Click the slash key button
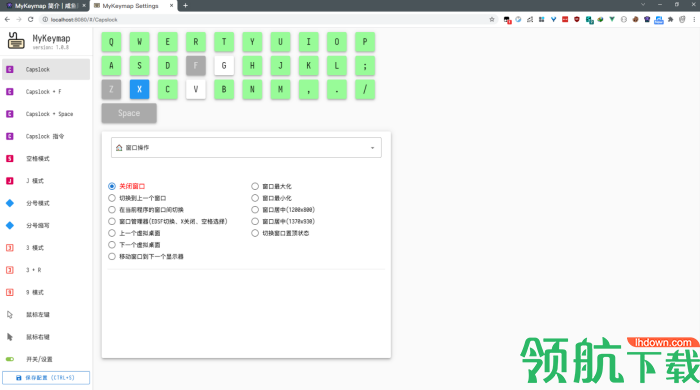Screen dimensions: 700x390 click(365, 89)
